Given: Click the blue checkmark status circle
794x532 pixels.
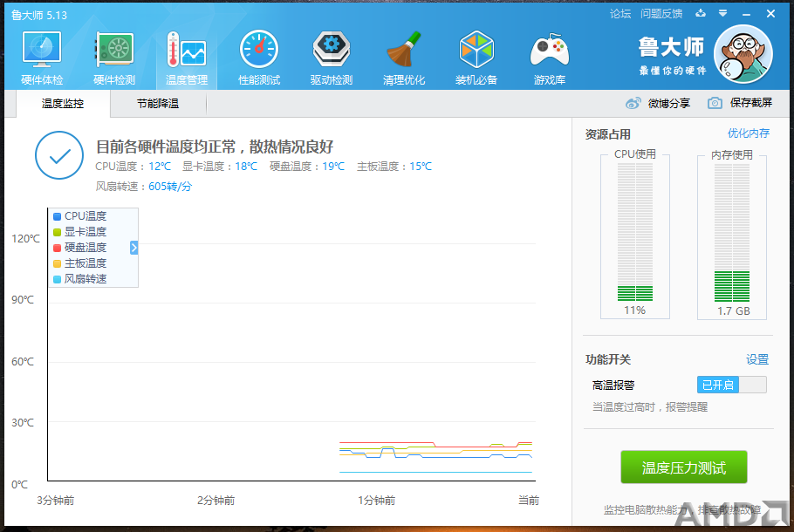Looking at the screenshot, I should click(59, 155).
